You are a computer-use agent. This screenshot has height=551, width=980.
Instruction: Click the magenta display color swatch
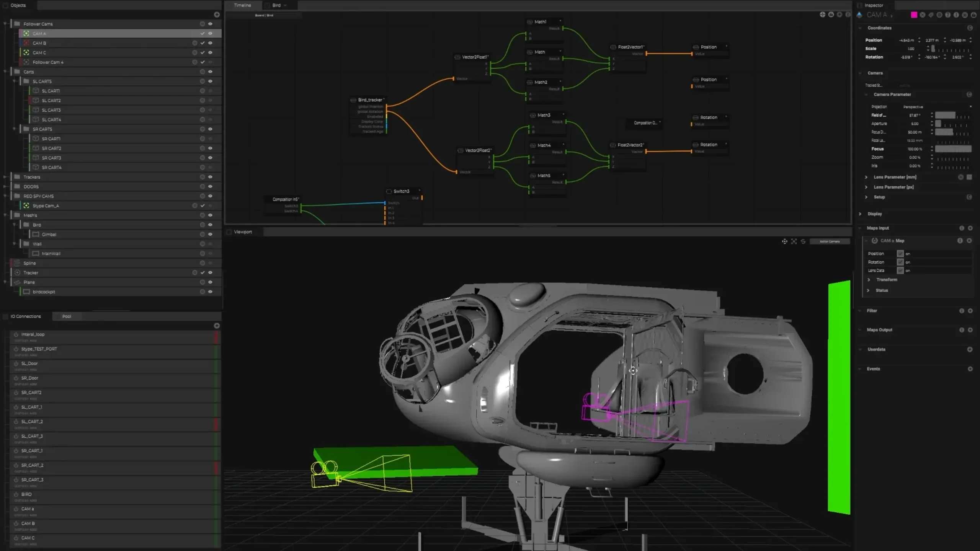point(914,15)
